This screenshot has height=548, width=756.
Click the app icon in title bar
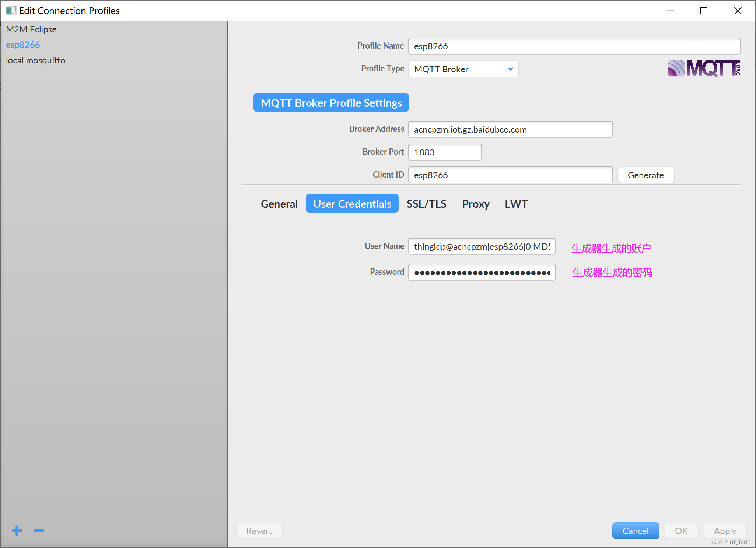11,11
